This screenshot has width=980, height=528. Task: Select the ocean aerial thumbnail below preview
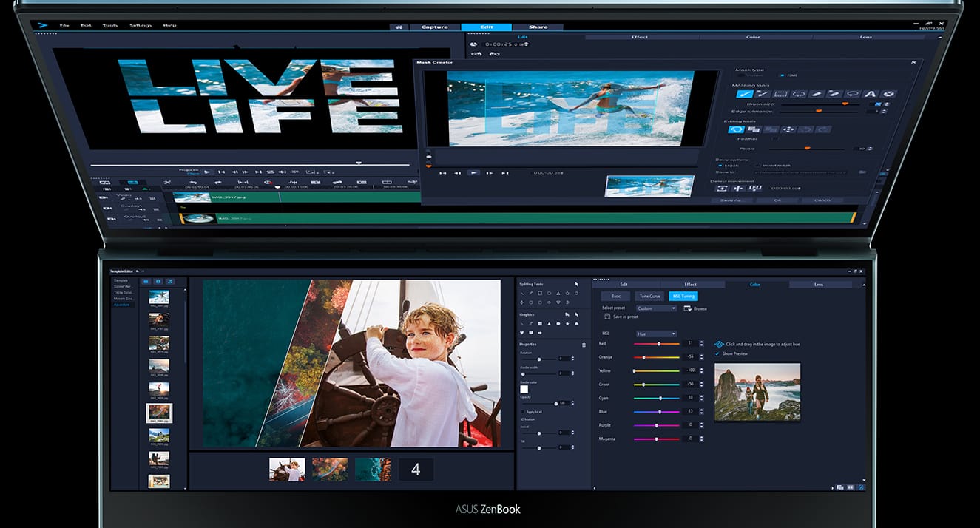[373, 469]
